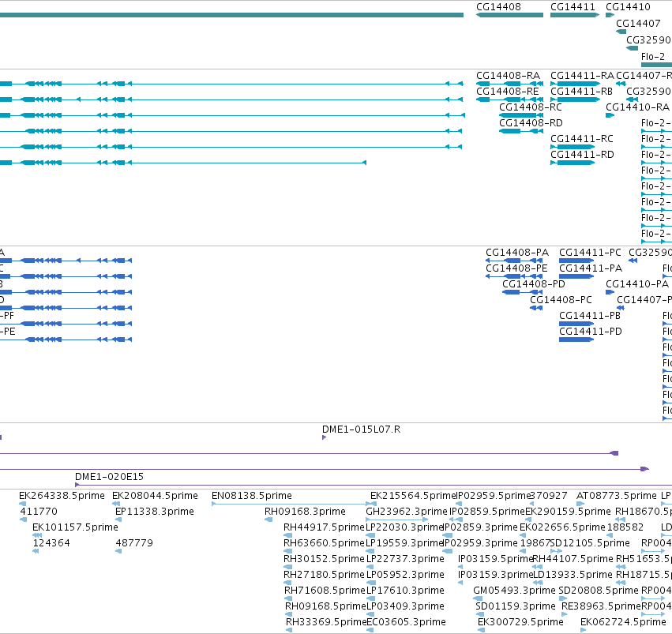The width and height of the screenshot is (672, 634).
Task: Open EST label EP11338.3prime
Action: coord(155,512)
